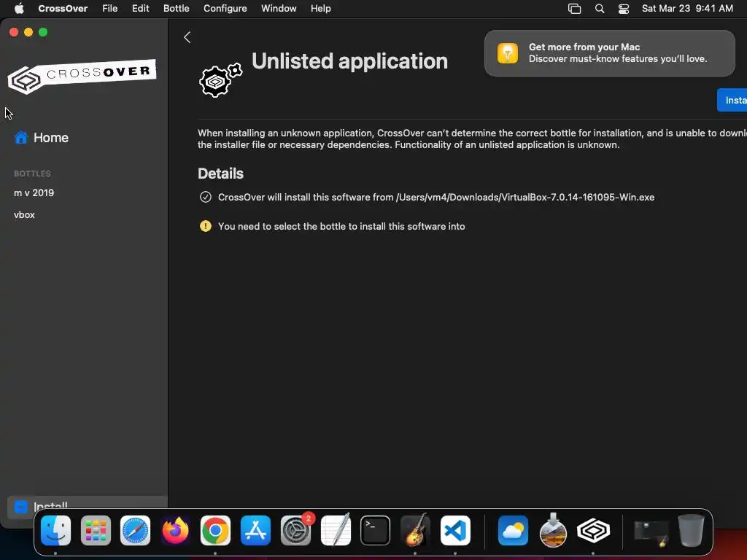Select the m v 2019 bottle
The image size is (747, 560).
pos(34,192)
